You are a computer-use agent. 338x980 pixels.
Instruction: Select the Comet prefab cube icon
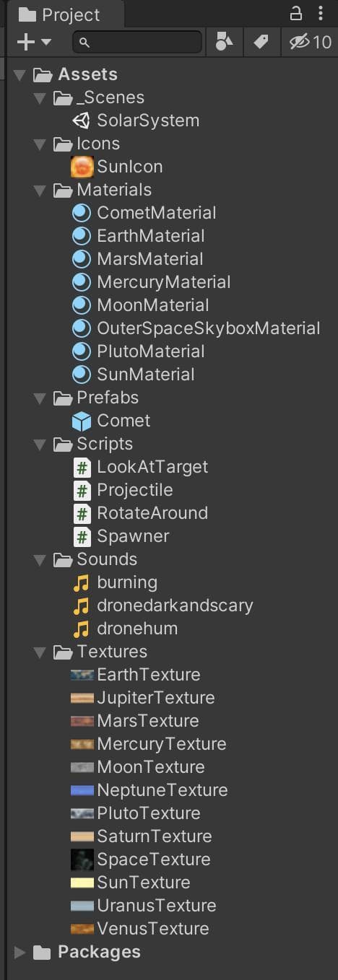click(x=82, y=421)
